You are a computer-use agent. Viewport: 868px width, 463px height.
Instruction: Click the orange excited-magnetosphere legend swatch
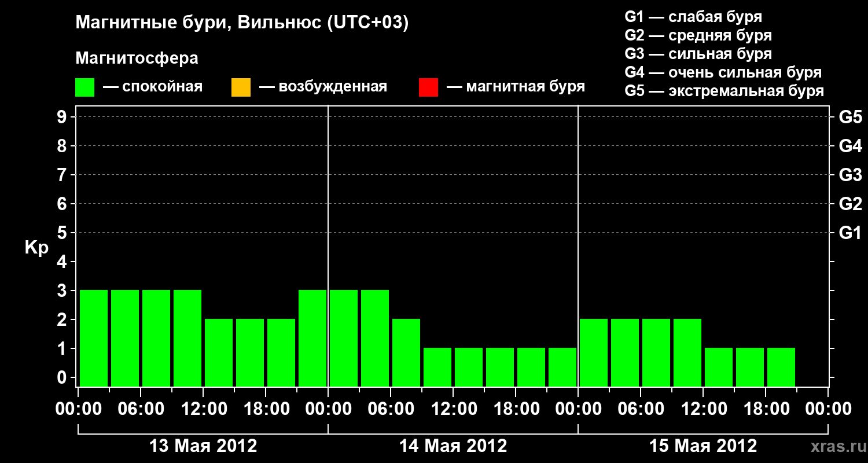[241, 87]
